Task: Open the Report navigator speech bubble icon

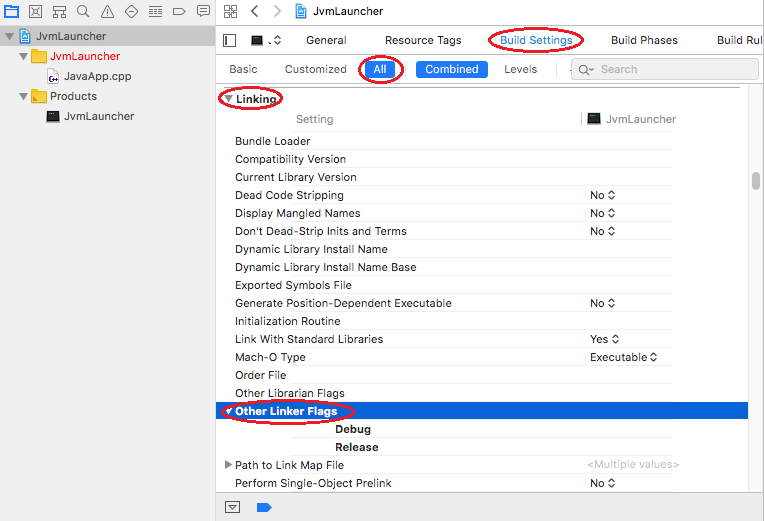Action: coord(203,11)
